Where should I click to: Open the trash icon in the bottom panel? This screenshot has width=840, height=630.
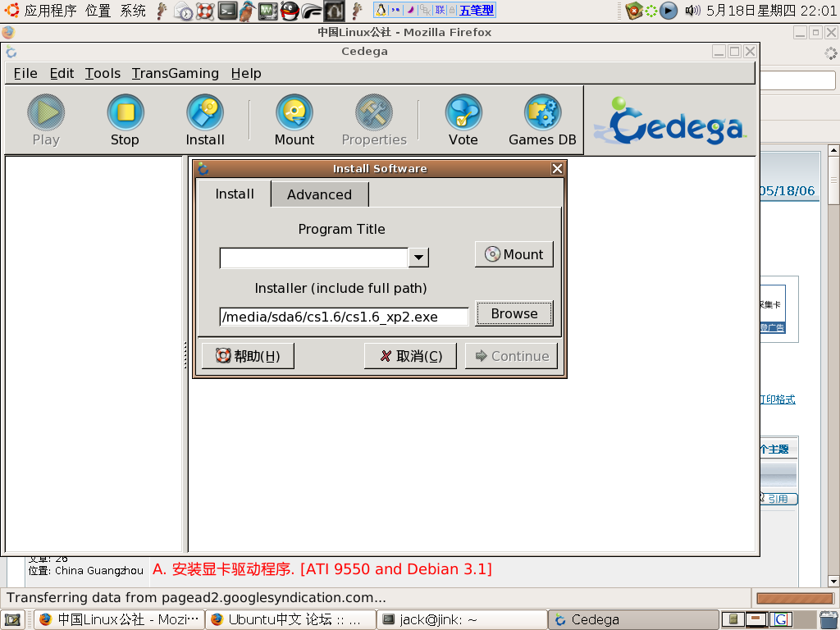[829, 620]
